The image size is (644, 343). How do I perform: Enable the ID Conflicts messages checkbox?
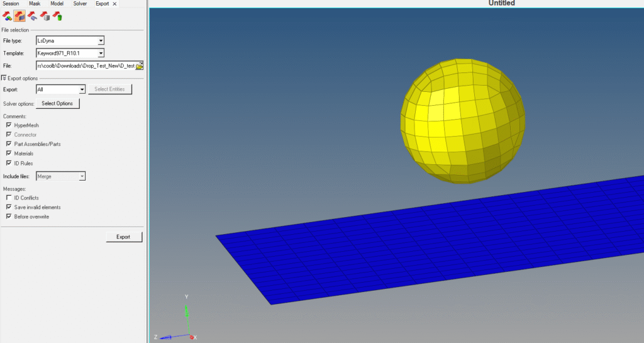pos(9,198)
